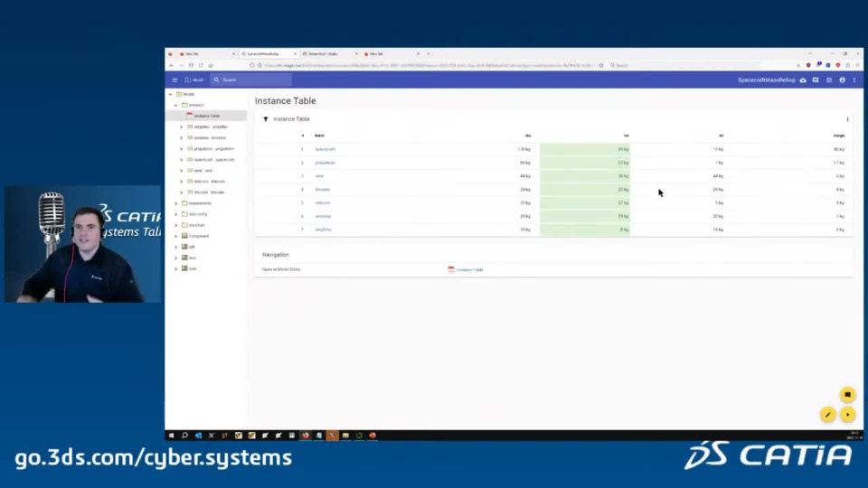The width and height of the screenshot is (868, 488).
Task: Click the Model button in header
Action: pyautogui.click(x=194, y=80)
